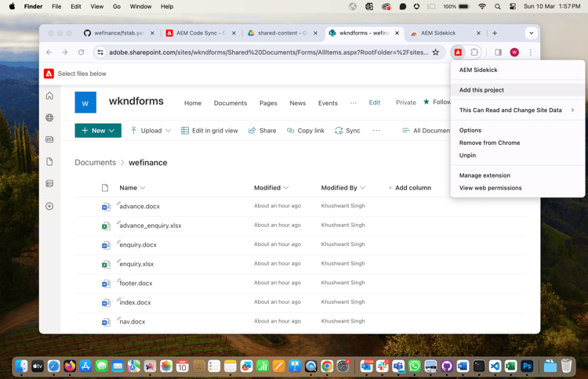The height and width of the screenshot is (379, 588).
Task: Click the AEM Sidekick extension icon in toolbar
Action: (x=458, y=52)
